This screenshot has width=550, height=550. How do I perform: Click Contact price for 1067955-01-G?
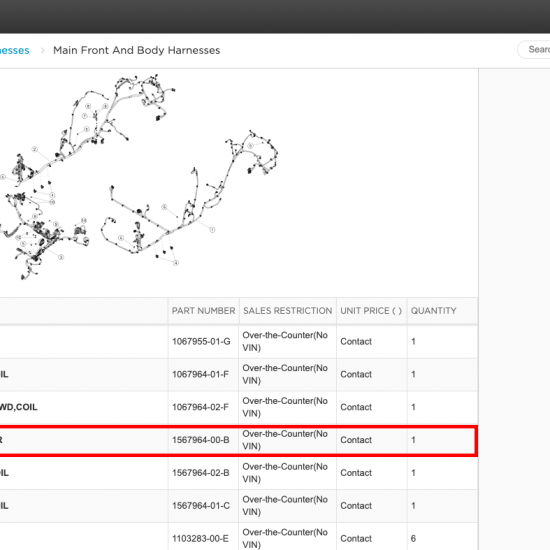click(x=356, y=341)
